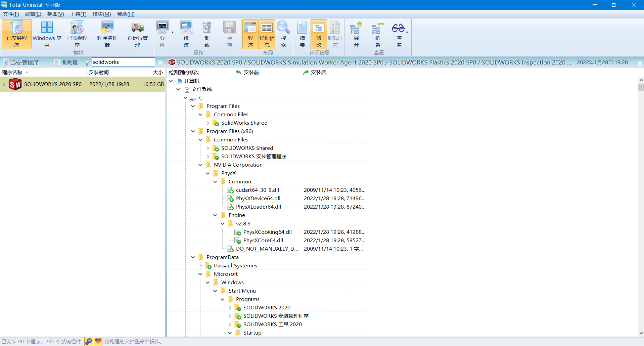Open the 程序清理器 tool
644x346 pixels.
(x=107, y=34)
